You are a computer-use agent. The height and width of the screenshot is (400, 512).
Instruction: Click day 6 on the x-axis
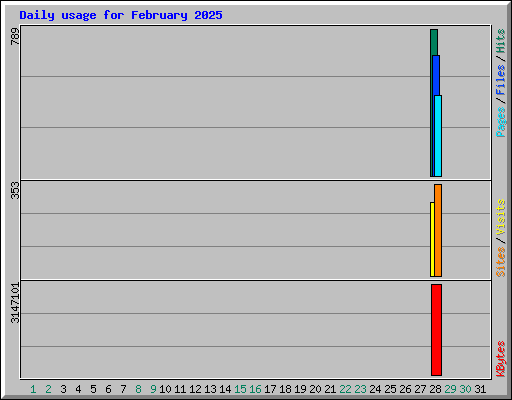click(108, 389)
